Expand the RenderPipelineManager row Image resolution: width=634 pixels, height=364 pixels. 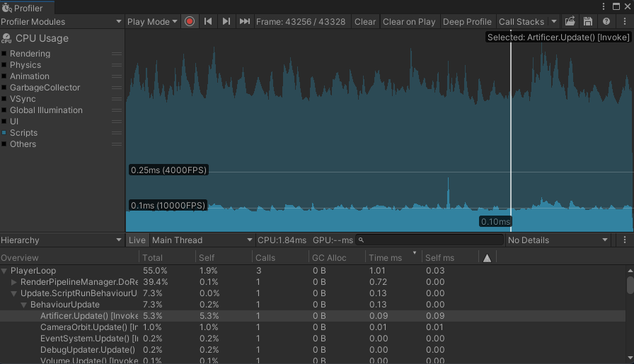pyautogui.click(x=14, y=282)
